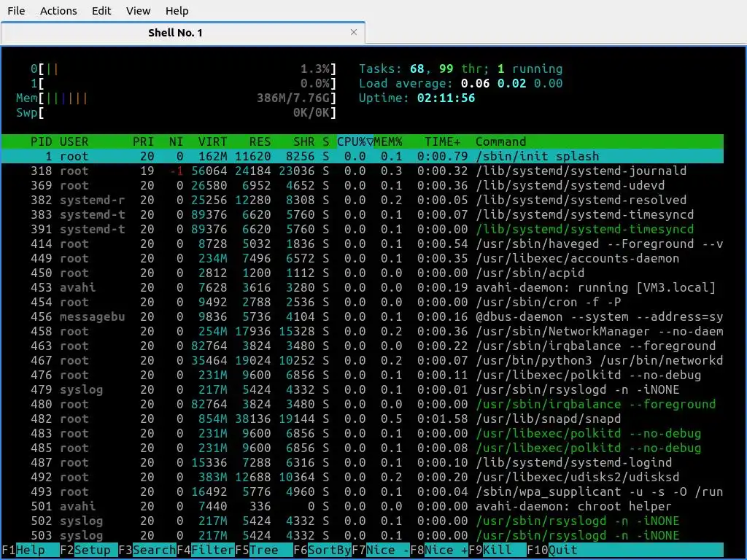Image resolution: width=747 pixels, height=560 pixels.
Task: Select the snapd process row
Action: coord(363,419)
